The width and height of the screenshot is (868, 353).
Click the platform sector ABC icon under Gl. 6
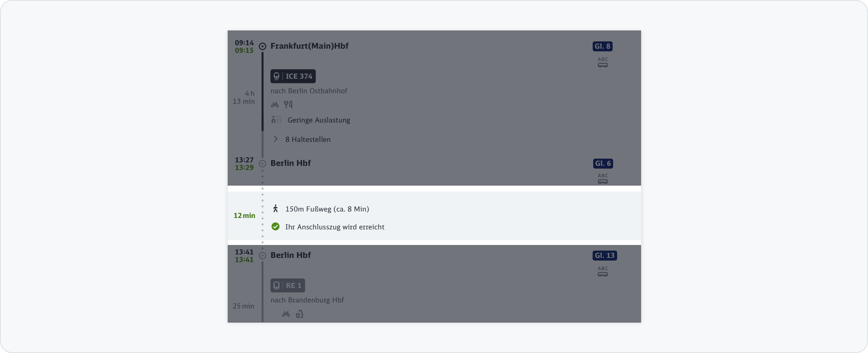coord(603,179)
